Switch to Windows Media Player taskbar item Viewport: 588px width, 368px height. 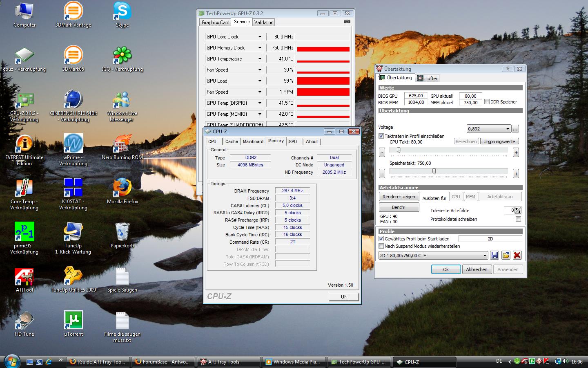coord(294,362)
